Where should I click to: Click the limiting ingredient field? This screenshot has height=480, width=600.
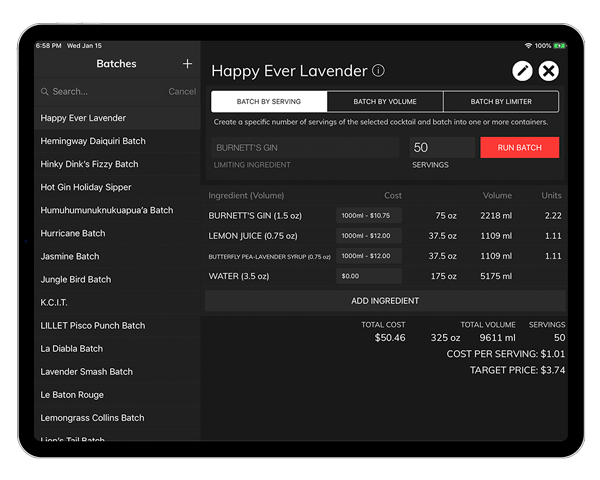(306, 148)
